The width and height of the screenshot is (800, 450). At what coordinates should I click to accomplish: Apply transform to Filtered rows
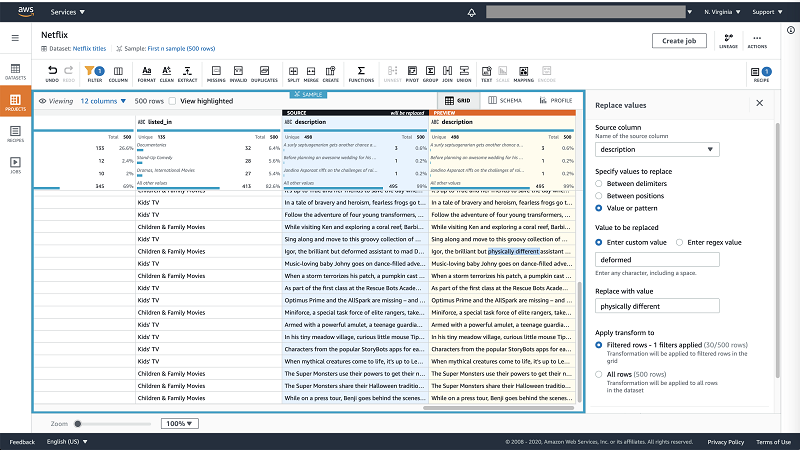(598, 345)
